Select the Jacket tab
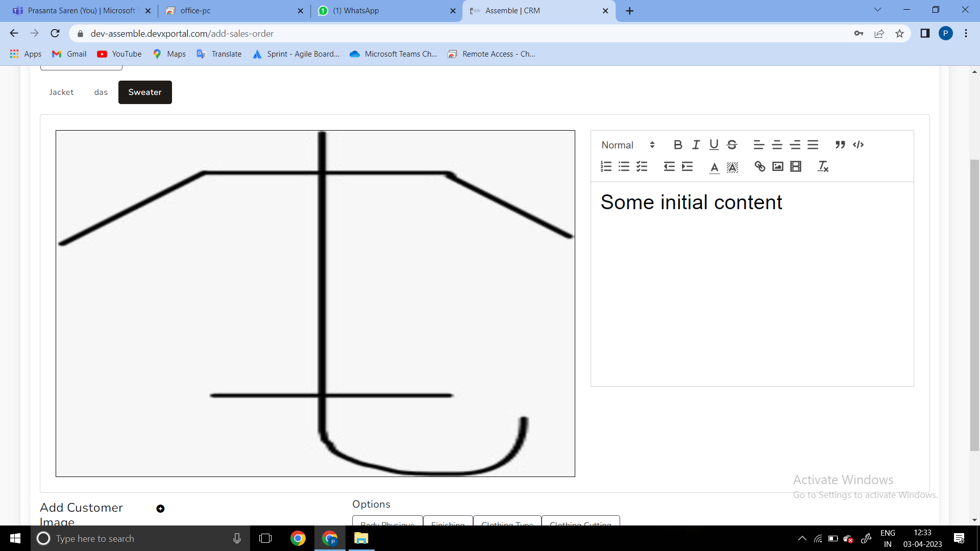The height and width of the screenshot is (551, 980). (x=61, y=92)
